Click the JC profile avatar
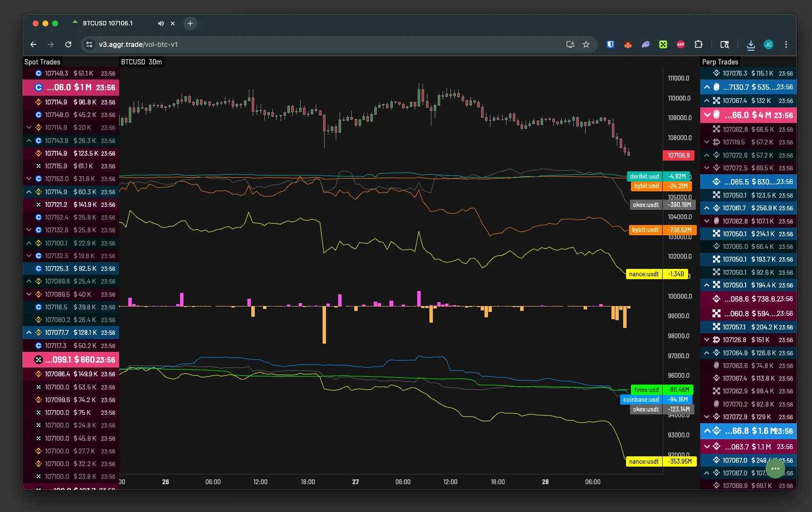812x512 pixels. coord(769,44)
